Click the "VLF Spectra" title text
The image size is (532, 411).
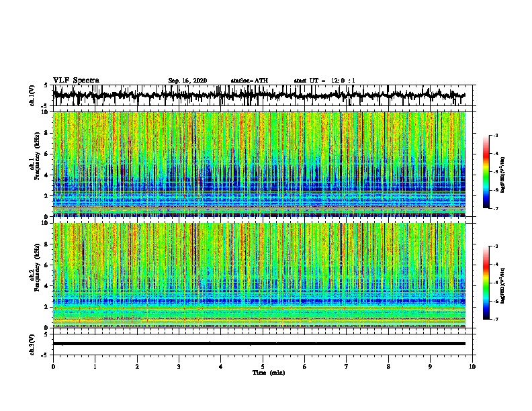pos(76,81)
